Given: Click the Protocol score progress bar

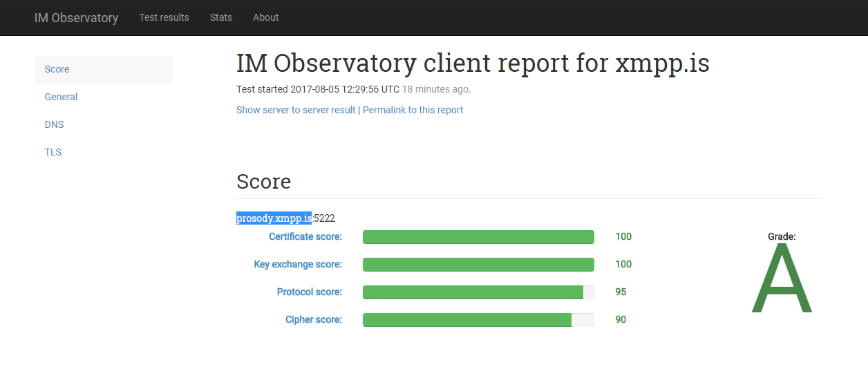Looking at the screenshot, I should pos(478,292).
